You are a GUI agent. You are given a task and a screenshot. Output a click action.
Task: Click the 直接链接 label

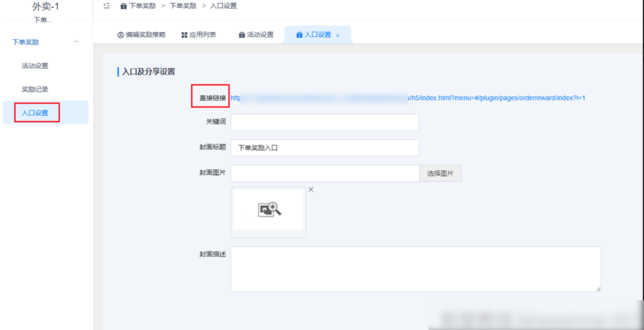tap(213, 98)
